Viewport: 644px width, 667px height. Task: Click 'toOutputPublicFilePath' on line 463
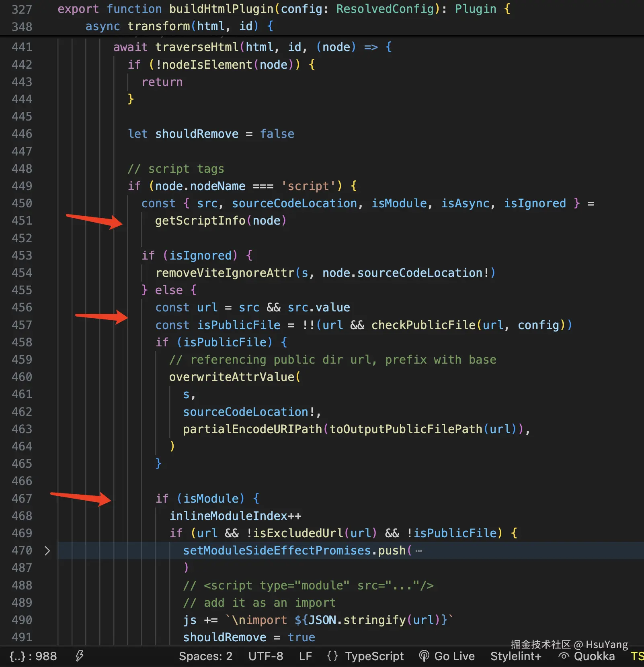[x=406, y=429]
